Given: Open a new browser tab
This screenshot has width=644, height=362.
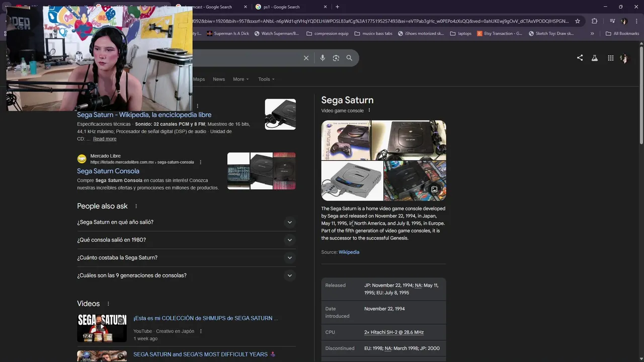Looking at the screenshot, I should [337, 7].
